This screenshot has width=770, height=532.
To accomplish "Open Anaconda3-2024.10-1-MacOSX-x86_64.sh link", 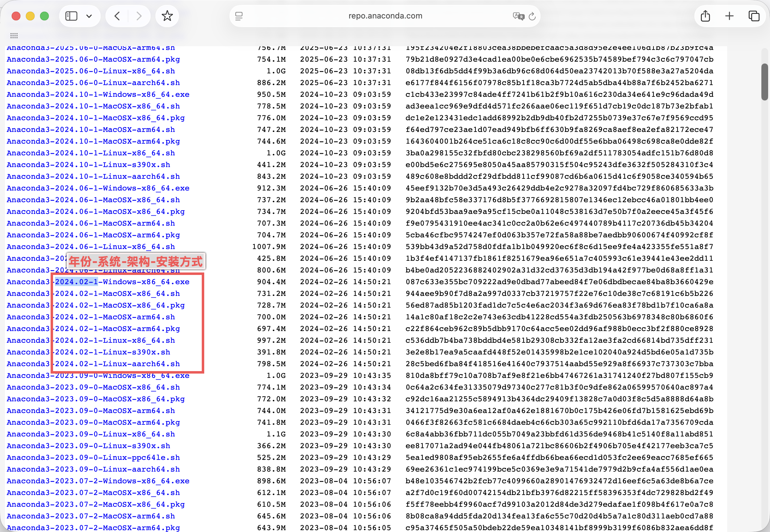I will coord(93,106).
